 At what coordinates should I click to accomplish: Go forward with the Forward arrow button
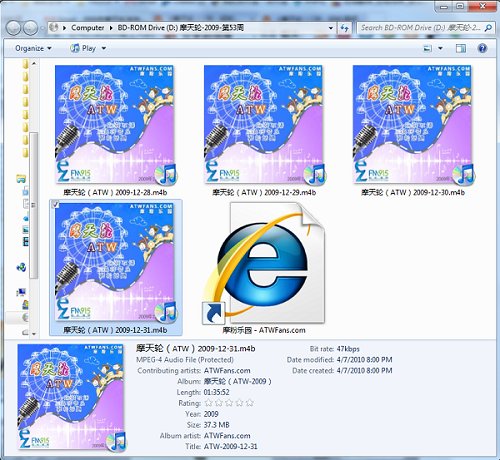(x=30, y=28)
